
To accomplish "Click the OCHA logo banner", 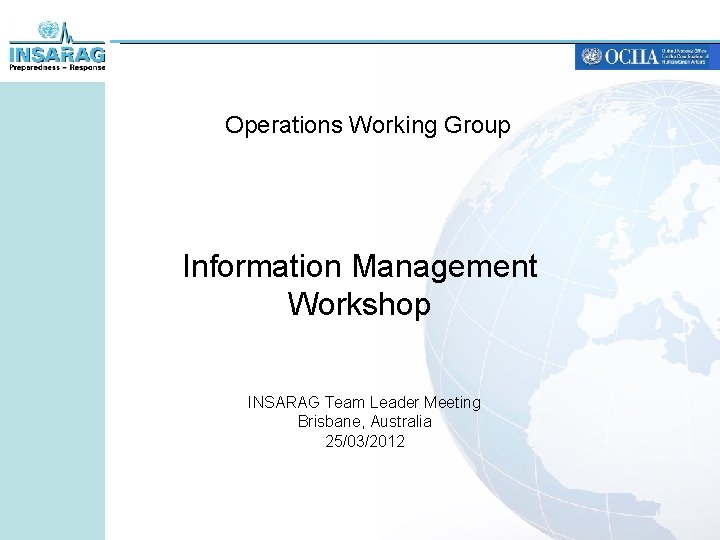I will (x=647, y=57).
